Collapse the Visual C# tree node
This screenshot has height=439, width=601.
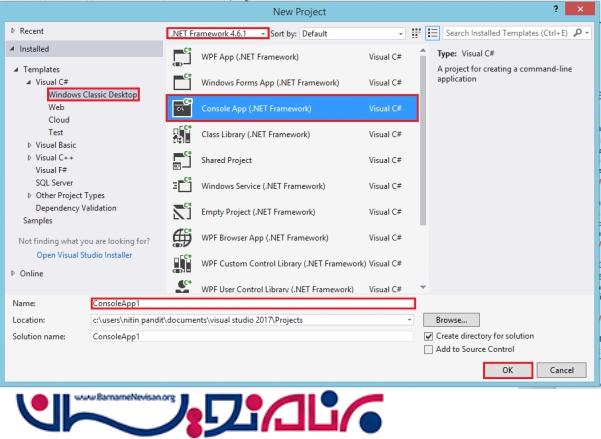pos(29,82)
